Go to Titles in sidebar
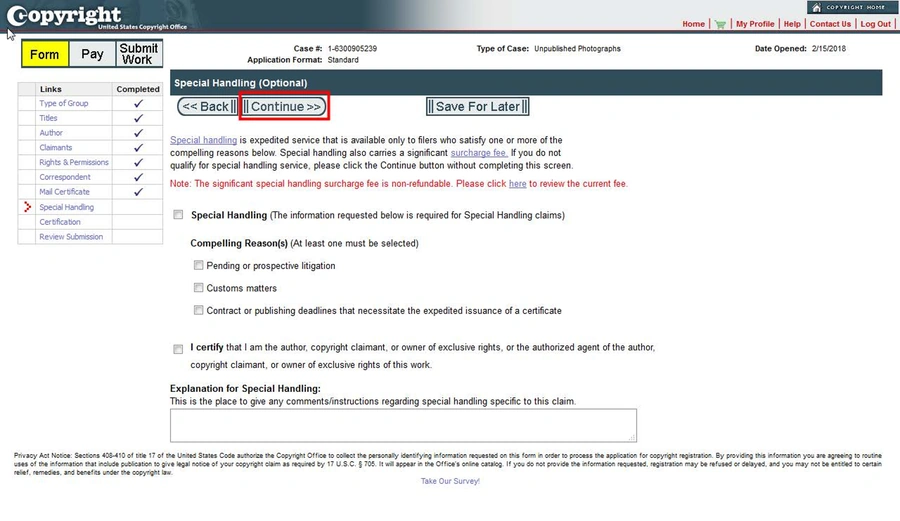Image resolution: width=900 pixels, height=521 pixels. point(48,118)
